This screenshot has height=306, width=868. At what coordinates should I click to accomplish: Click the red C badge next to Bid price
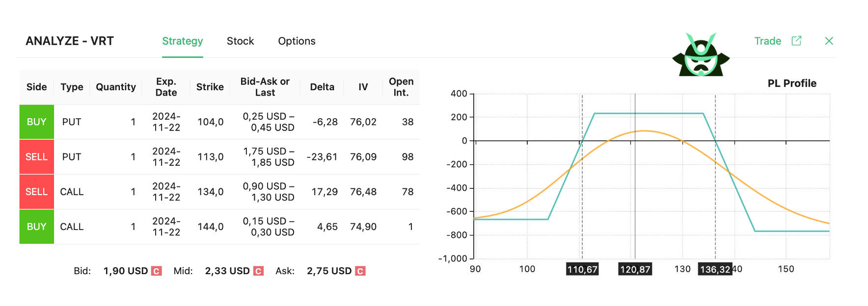click(157, 271)
